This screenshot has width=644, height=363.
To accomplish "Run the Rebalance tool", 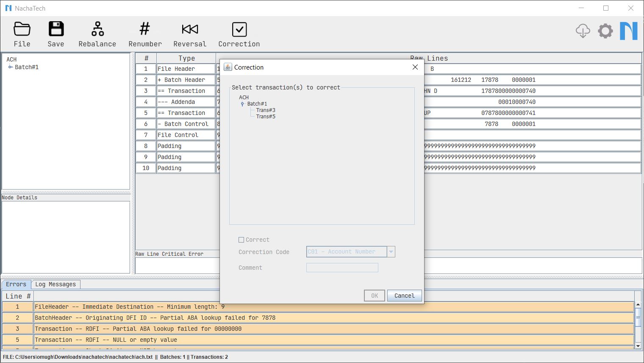I will pos(97,30).
